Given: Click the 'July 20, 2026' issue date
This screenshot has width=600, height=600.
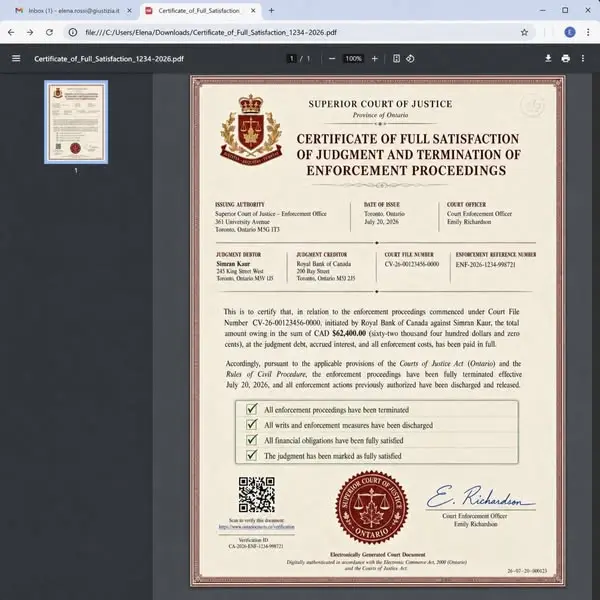Looking at the screenshot, I should (381, 222).
